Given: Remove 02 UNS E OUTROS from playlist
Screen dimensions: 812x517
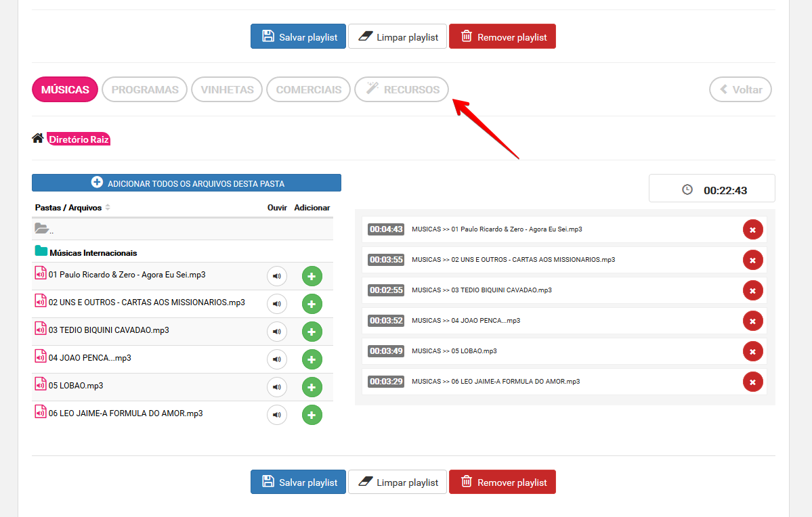Looking at the screenshot, I should 753,261.
